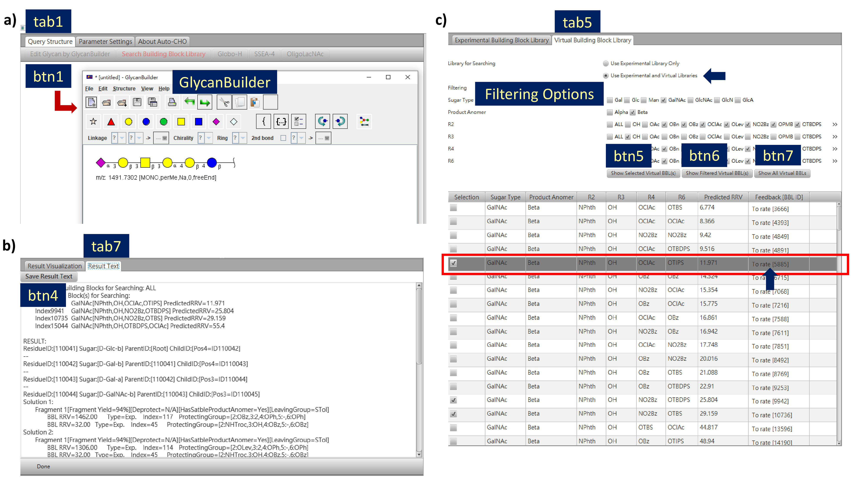Viewport: 868px width, 488px height.
Task: Open the Ring dropdown
Action: 243,138
